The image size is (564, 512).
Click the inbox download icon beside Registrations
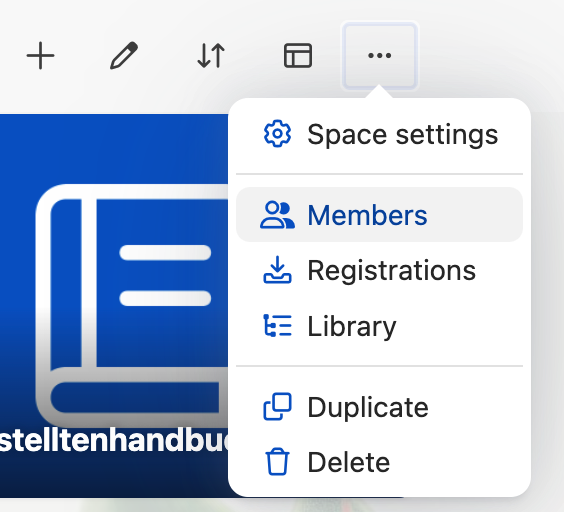tap(277, 270)
